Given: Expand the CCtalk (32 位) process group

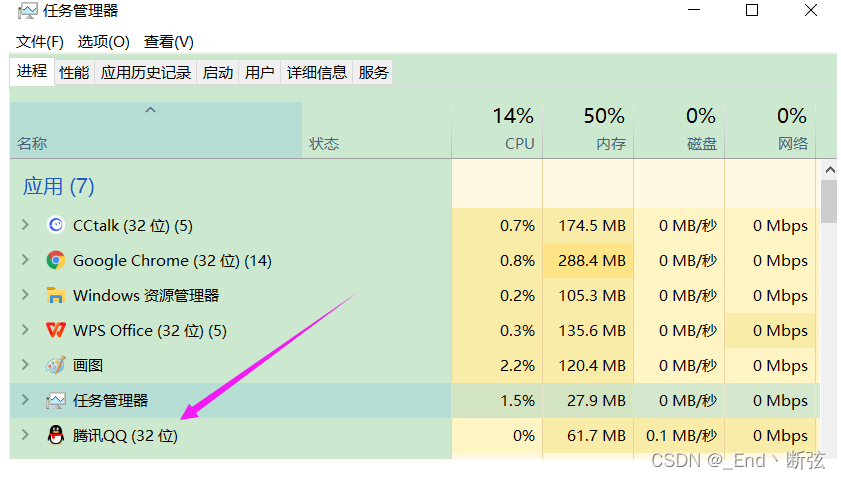Looking at the screenshot, I should [x=25, y=225].
